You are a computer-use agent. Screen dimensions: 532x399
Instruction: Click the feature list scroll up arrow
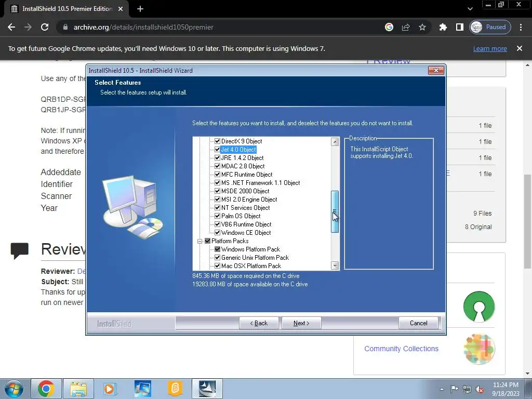[x=335, y=141]
